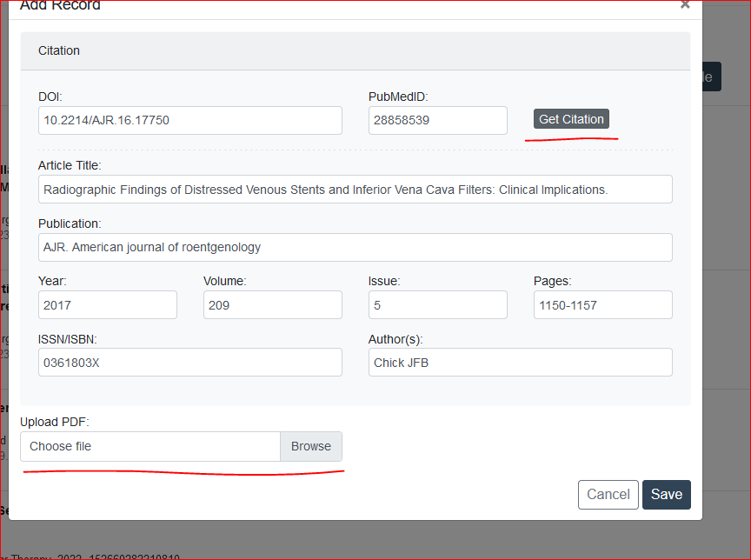Click the Upload PDF label
Viewport: 751px width, 560px height.
click(55, 422)
